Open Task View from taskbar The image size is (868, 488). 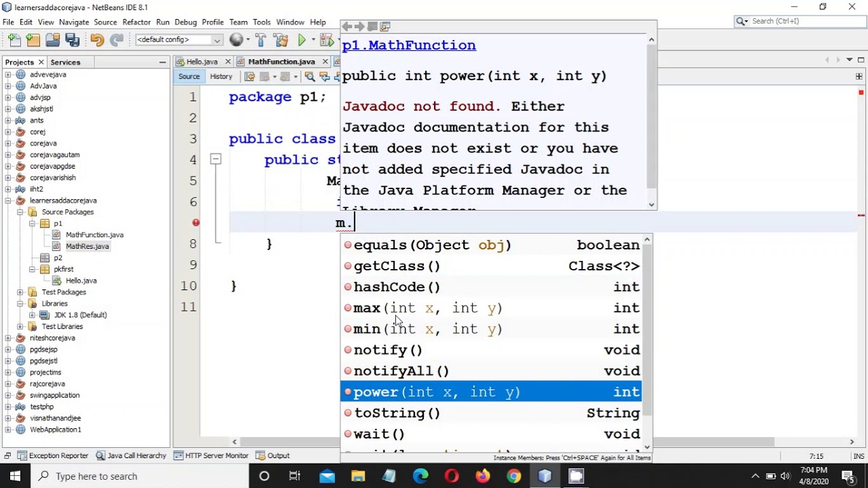295,476
